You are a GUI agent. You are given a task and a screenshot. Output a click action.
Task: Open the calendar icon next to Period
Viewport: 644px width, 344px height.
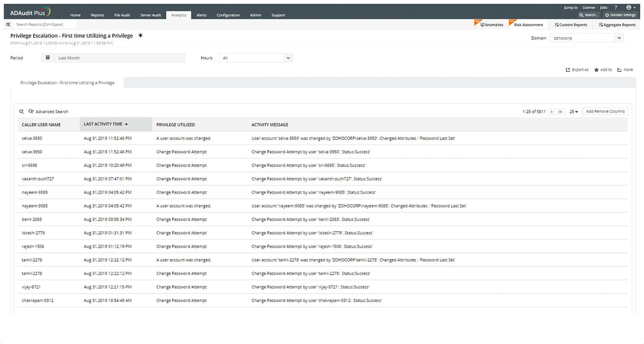point(47,57)
